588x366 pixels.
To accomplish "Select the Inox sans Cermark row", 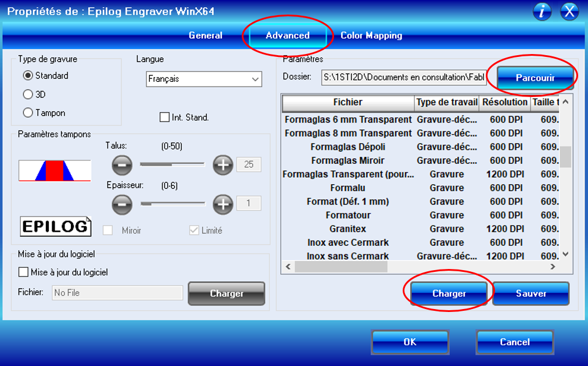I will tap(421, 256).
